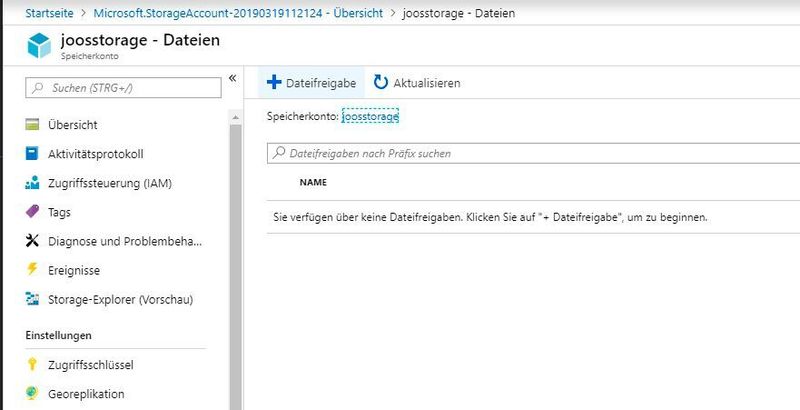Select Diagnose und Problembehandlung entry

(x=125, y=241)
